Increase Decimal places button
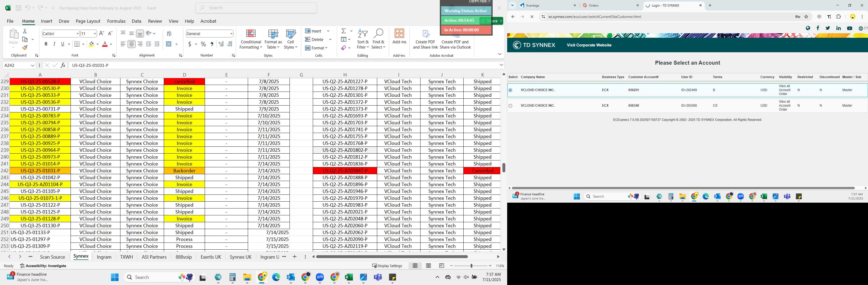Screen dimensions: 868x285 click(x=221, y=44)
